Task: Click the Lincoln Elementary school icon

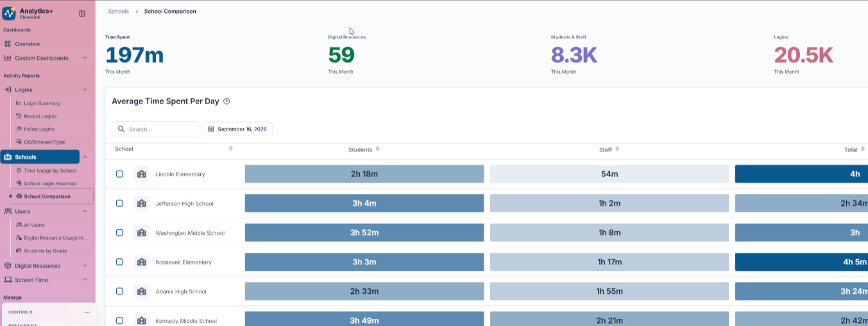Action: [x=141, y=174]
